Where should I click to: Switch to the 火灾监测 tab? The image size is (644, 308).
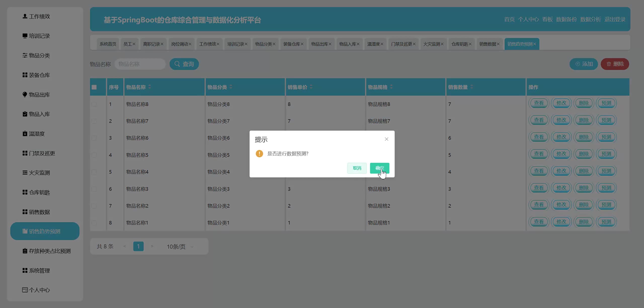[431, 44]
